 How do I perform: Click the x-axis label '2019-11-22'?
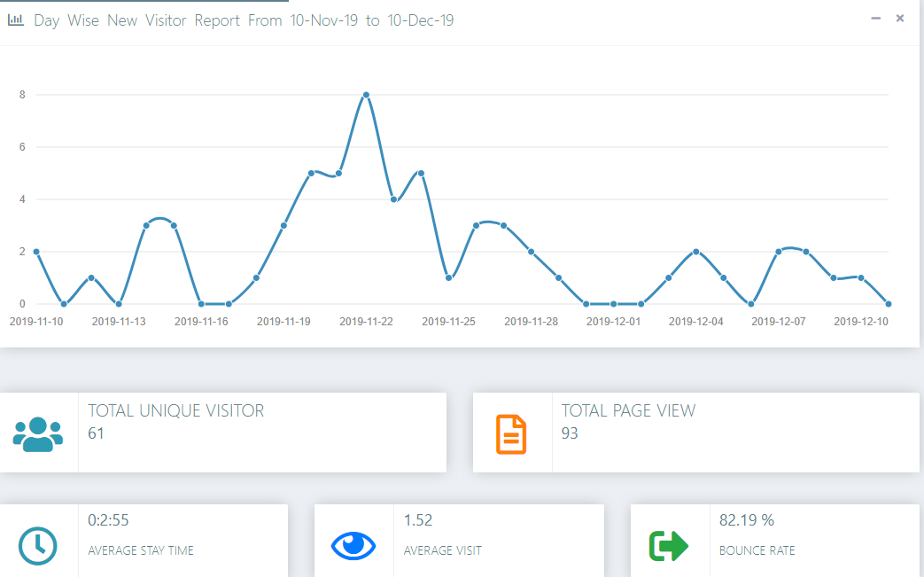366,322
